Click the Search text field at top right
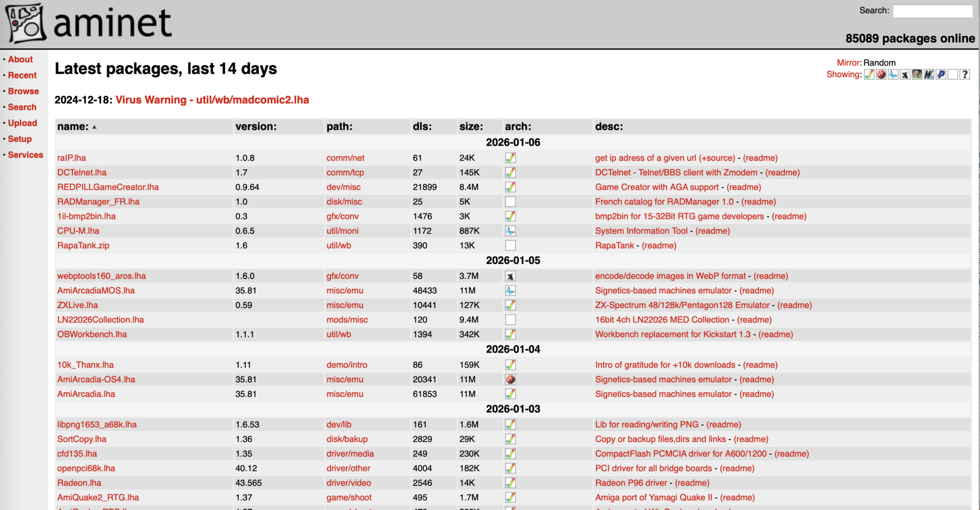This screenshot has height=510, width=980. [x=932, y=11]
